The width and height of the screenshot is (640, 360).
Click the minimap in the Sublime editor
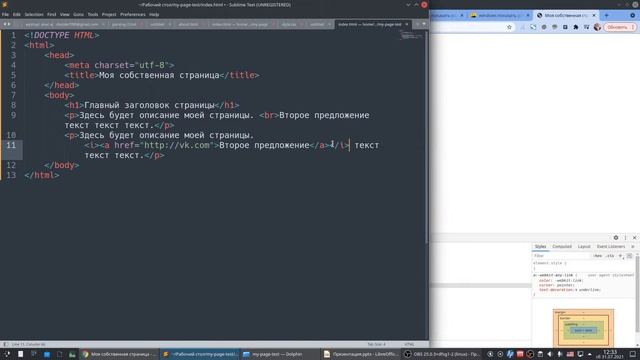(411, 36)
